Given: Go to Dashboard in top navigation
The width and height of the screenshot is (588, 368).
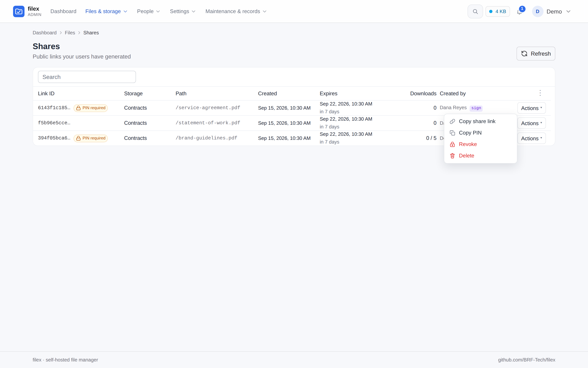Looking at the screenshot, I should pyautogui.click(x=63, y=11).
